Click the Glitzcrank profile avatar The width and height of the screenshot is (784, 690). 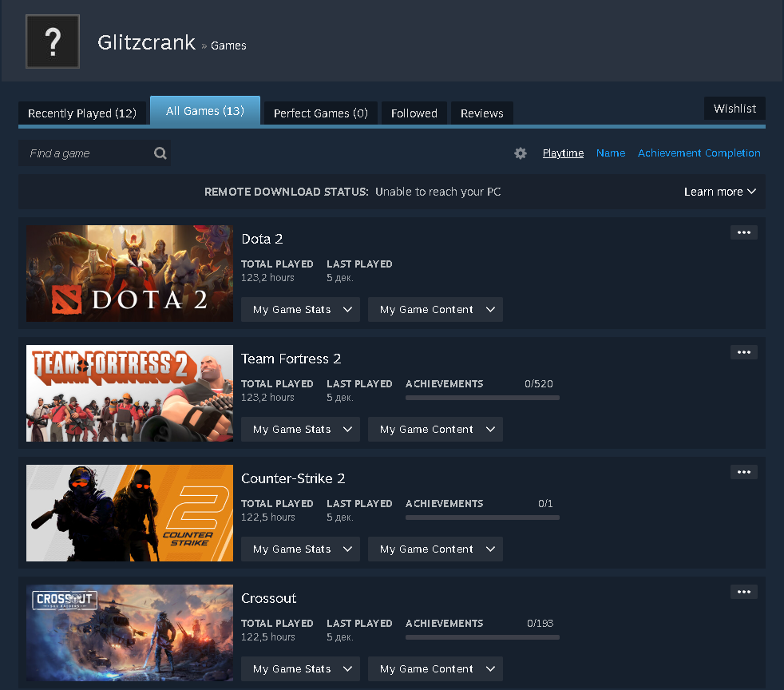coord(53,42)
